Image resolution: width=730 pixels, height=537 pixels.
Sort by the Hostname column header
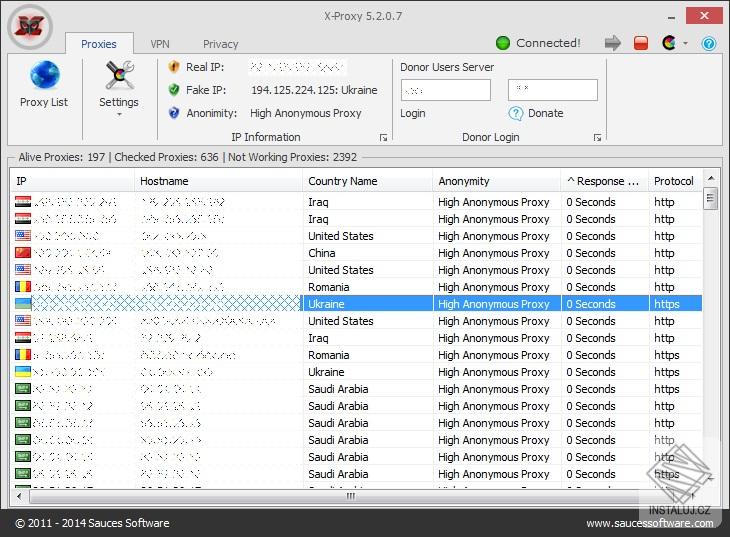(x=219, y=181)
